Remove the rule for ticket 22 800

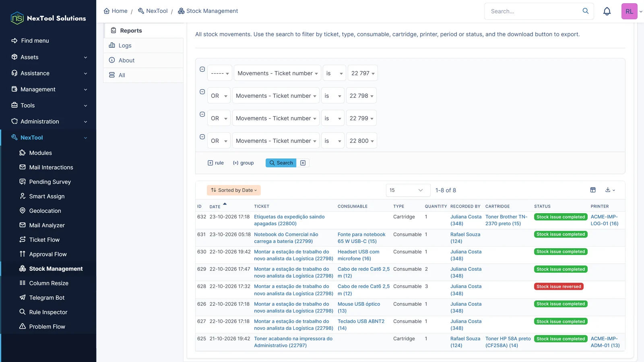click(202, 137)
